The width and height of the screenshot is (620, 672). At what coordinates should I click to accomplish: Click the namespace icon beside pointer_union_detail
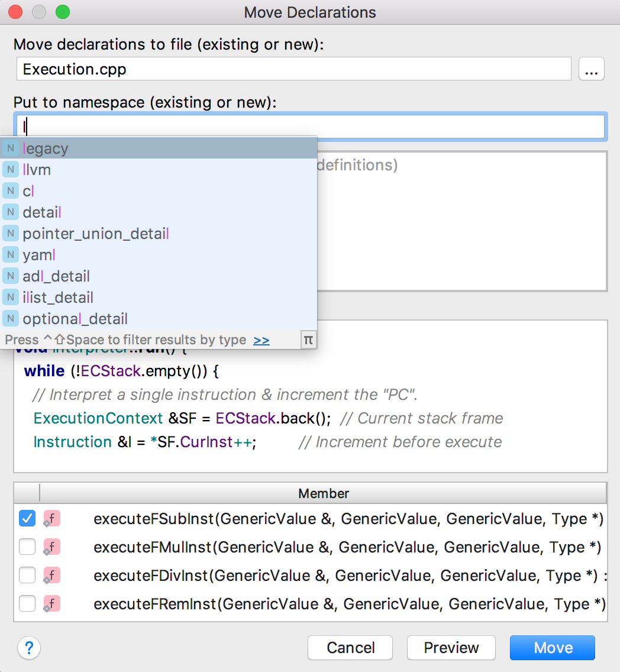pos(11,234)
